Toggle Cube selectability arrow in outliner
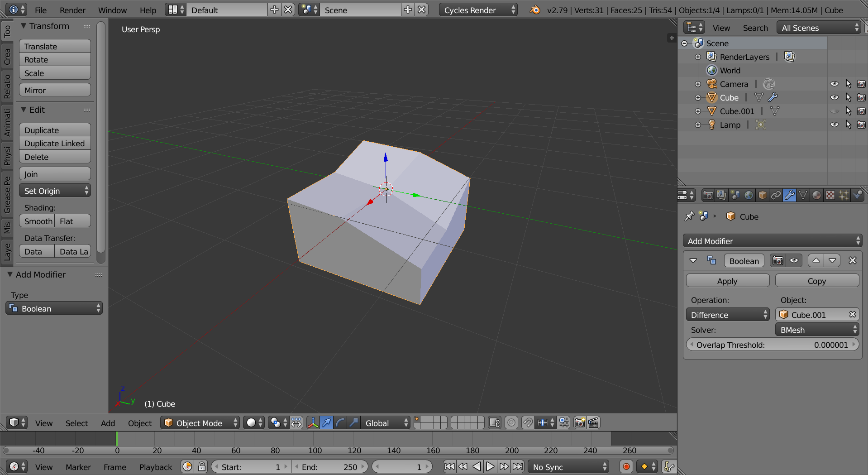This screenshot has width=868, height=475. click(x=848, y=98)
